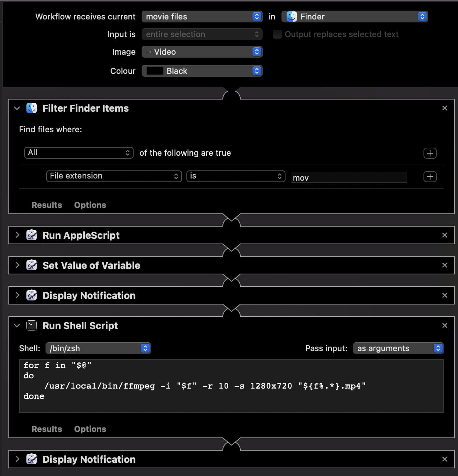Open the Finder application dropdown

355,17
